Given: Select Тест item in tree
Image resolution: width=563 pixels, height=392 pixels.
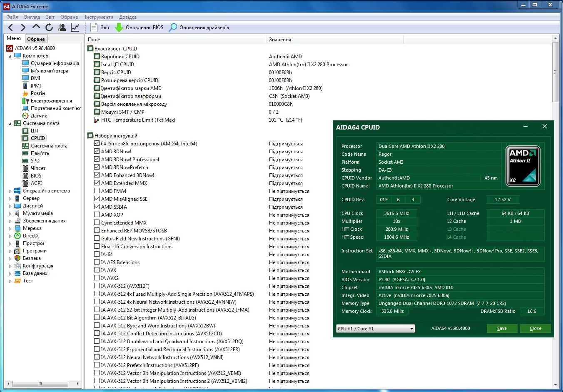Looking at the screenshot, I should [x=28, y=281].
